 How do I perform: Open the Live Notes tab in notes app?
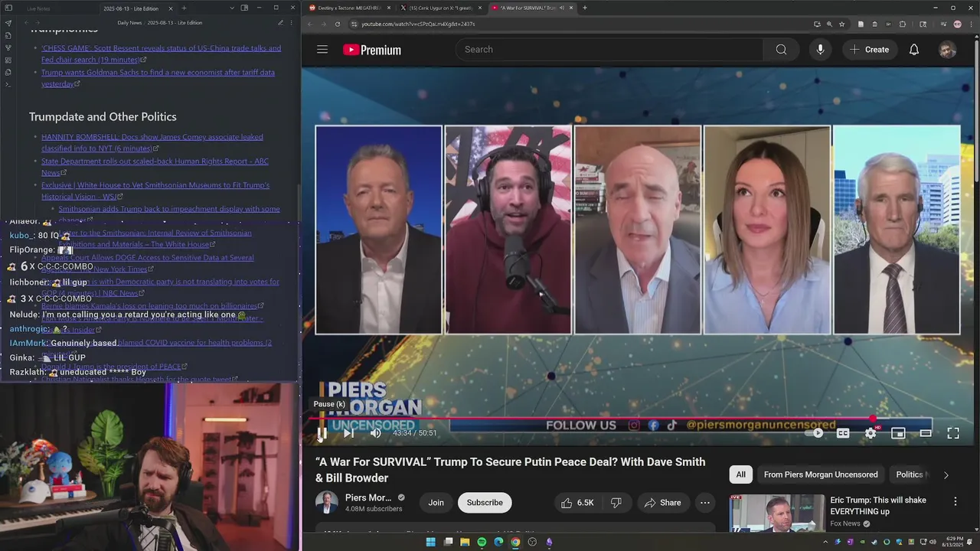point(38,8)
